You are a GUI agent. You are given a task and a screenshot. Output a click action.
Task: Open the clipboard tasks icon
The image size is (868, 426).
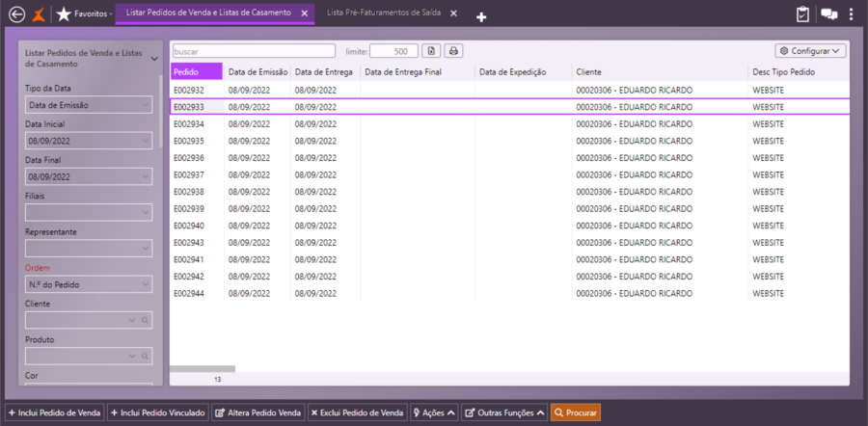click(802, 14)
